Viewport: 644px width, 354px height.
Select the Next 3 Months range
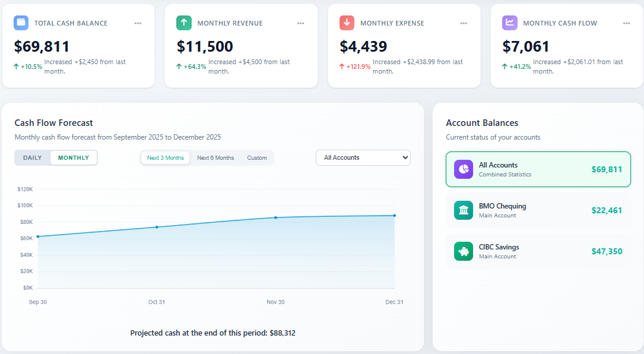(x=164, y=157)
